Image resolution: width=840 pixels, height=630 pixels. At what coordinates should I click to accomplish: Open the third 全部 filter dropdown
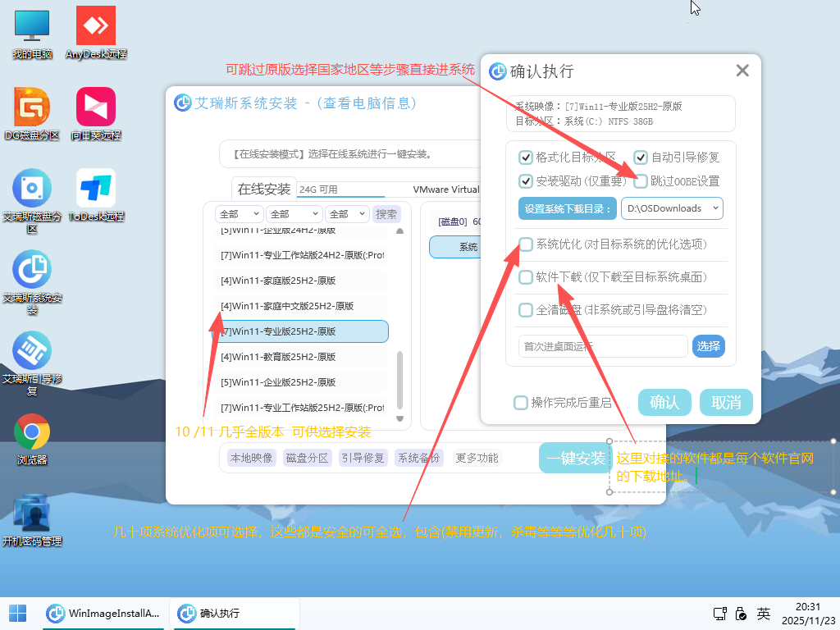pos(349,214)
